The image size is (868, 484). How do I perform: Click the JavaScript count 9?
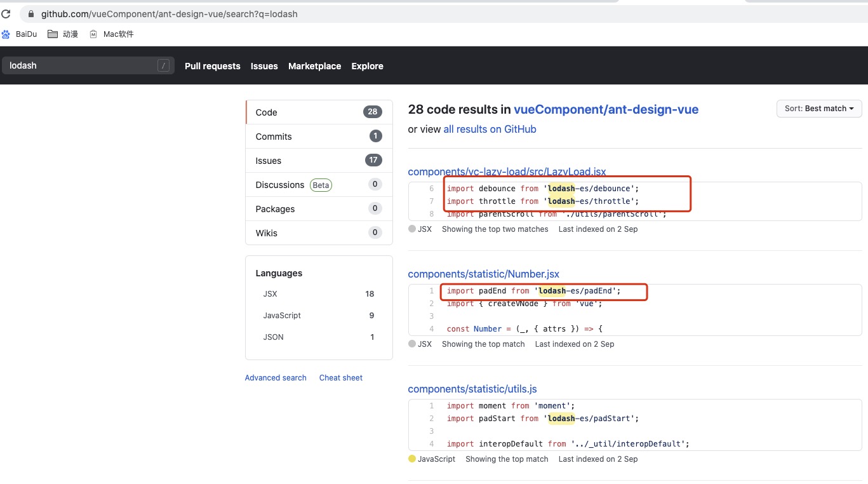click(371, 316)
